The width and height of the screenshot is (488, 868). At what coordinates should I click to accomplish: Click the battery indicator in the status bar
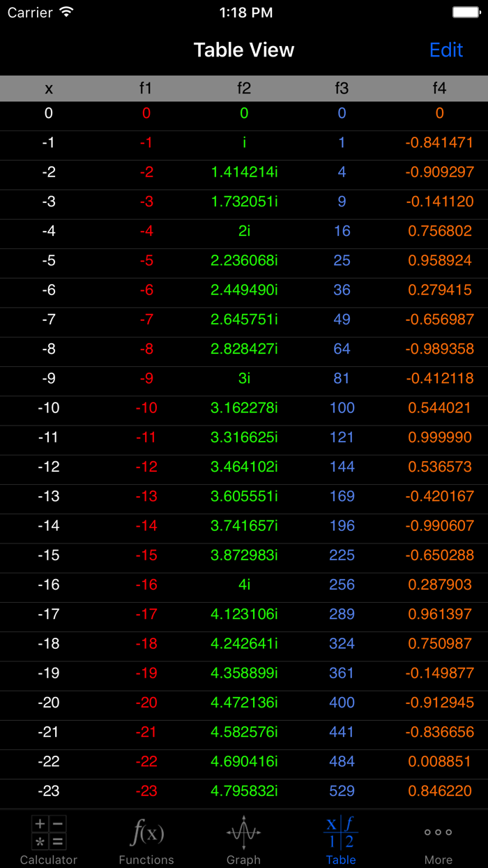coord(466,13)
